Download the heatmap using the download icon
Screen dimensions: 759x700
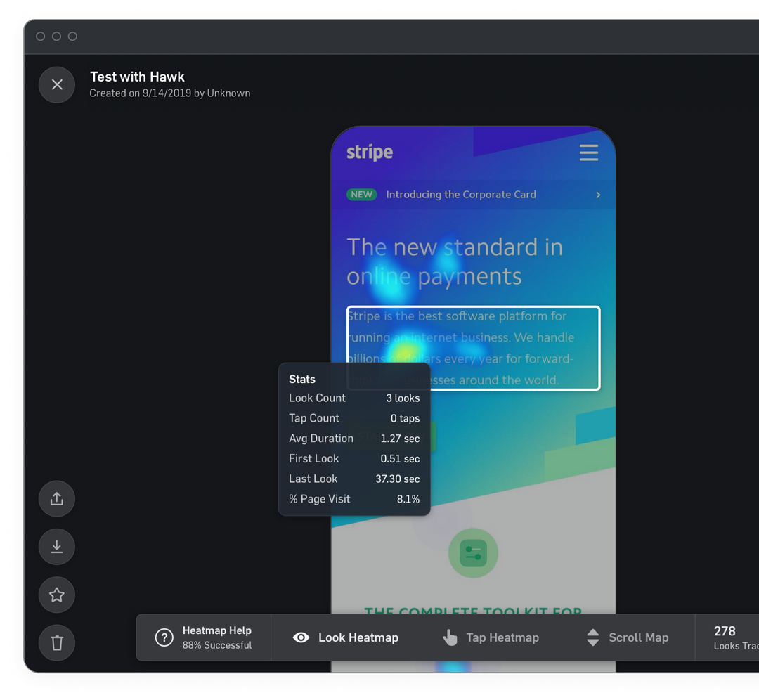point(57,547)
